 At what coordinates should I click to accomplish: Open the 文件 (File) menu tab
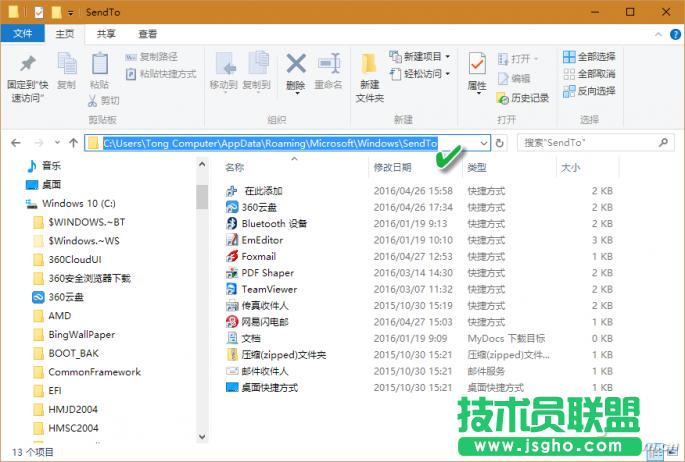point(22,33)
